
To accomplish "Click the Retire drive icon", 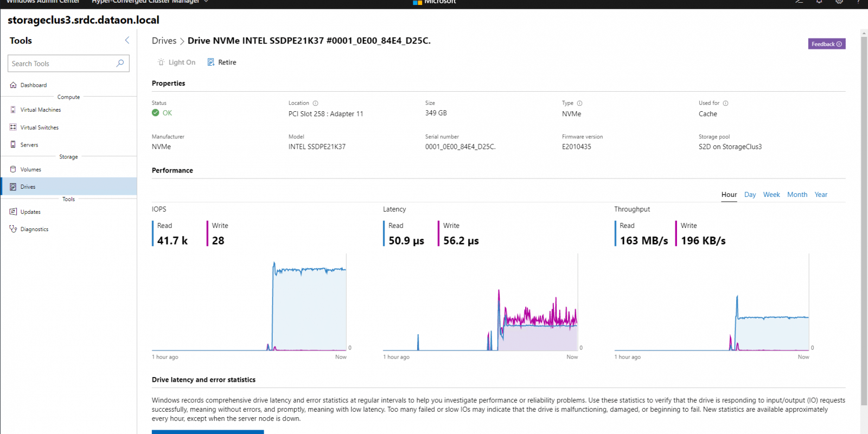I will 211,62.
